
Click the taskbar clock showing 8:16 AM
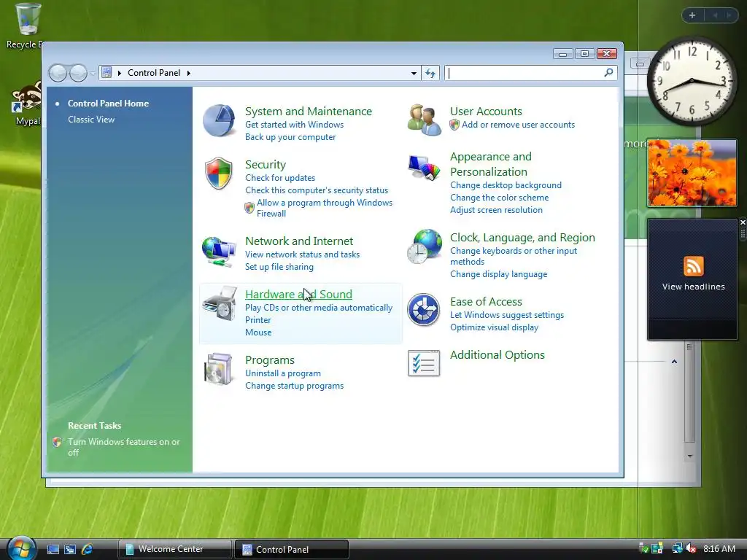point(719,549)
